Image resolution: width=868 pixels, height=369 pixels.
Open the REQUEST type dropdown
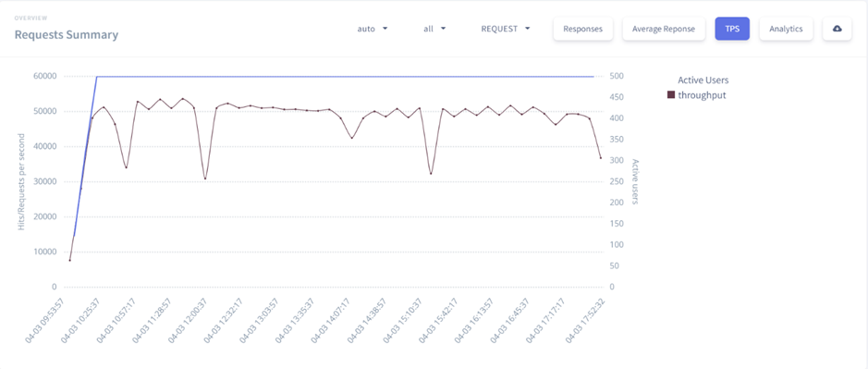(506, 29)
